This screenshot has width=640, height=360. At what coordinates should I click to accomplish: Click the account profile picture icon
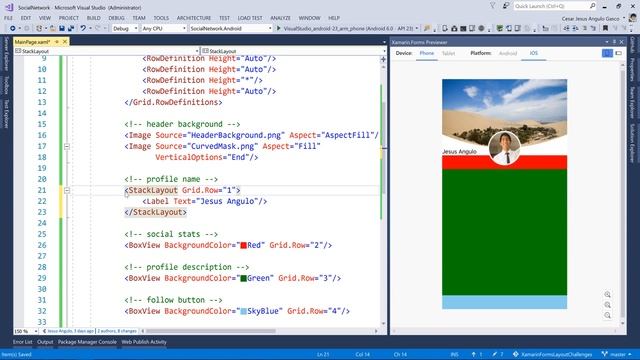[x=632, y=18]
